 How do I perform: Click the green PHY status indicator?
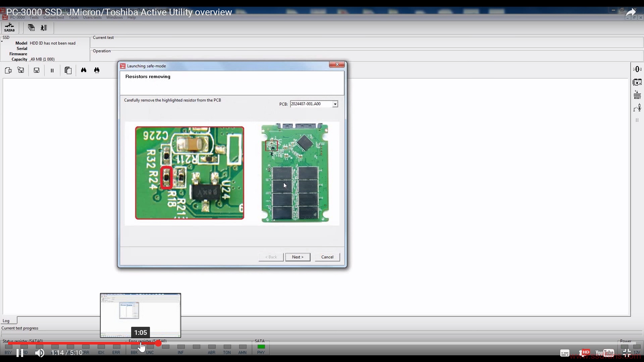tap(261, 347)
